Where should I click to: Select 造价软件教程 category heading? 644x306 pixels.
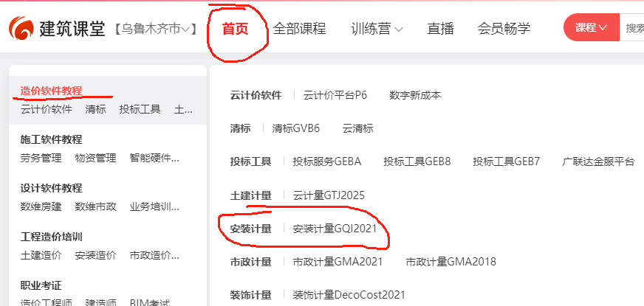point(52,91)
